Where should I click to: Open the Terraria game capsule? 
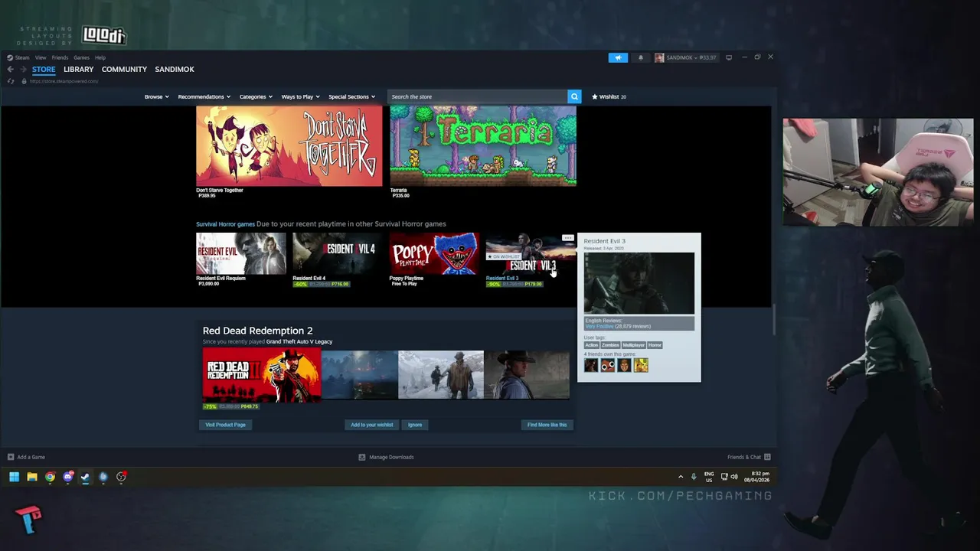click(x=483, y=146)
